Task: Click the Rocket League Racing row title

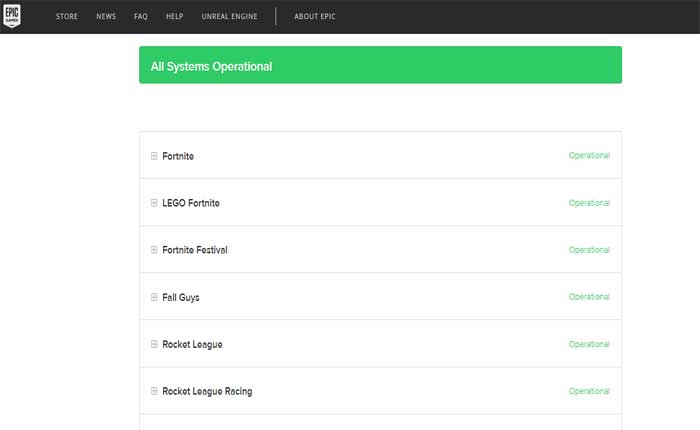Action: [x=207, y=391]
